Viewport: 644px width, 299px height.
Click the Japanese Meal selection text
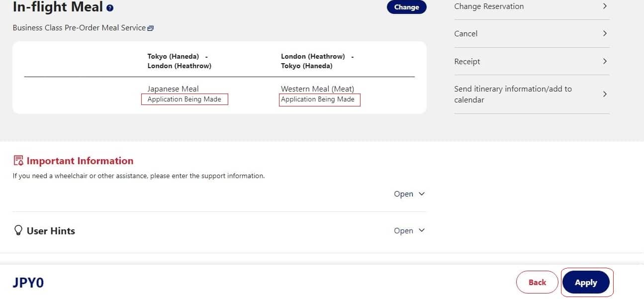coord(173,89)
